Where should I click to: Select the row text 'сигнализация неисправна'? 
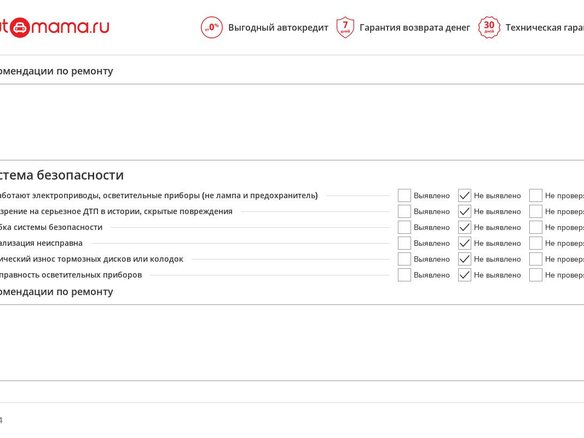click(41, 243)
